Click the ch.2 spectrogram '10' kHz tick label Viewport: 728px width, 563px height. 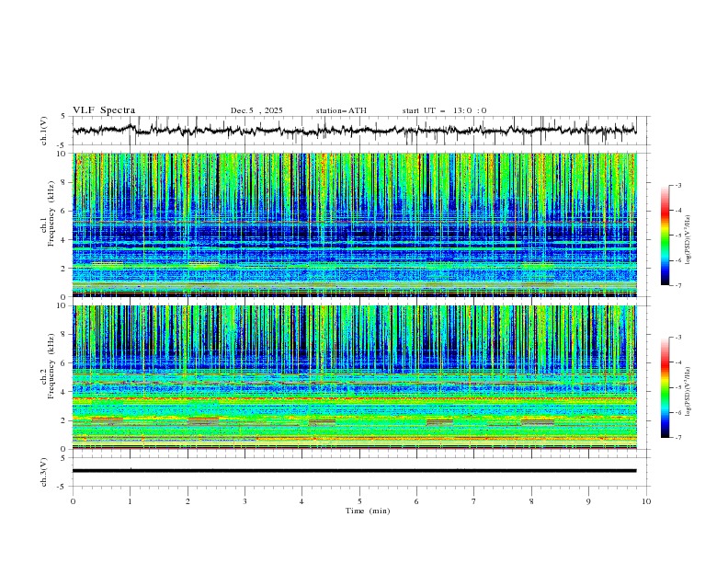coord(63,305)
